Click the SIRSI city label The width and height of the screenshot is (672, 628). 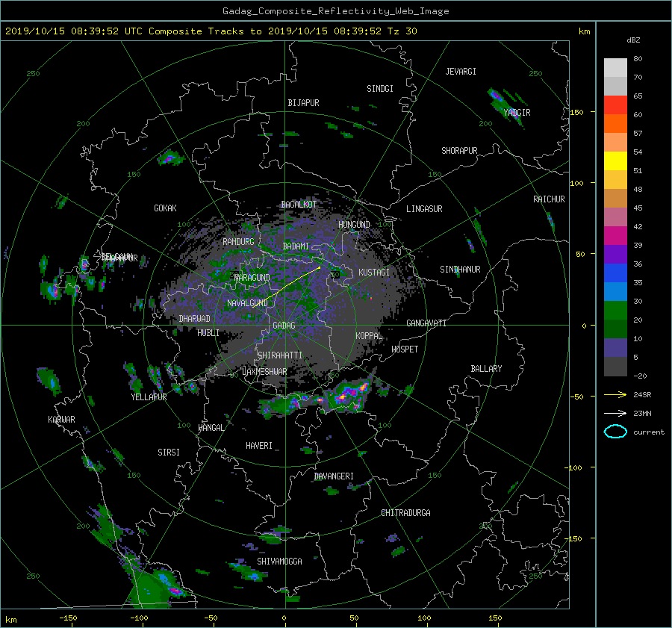[169, 453]
